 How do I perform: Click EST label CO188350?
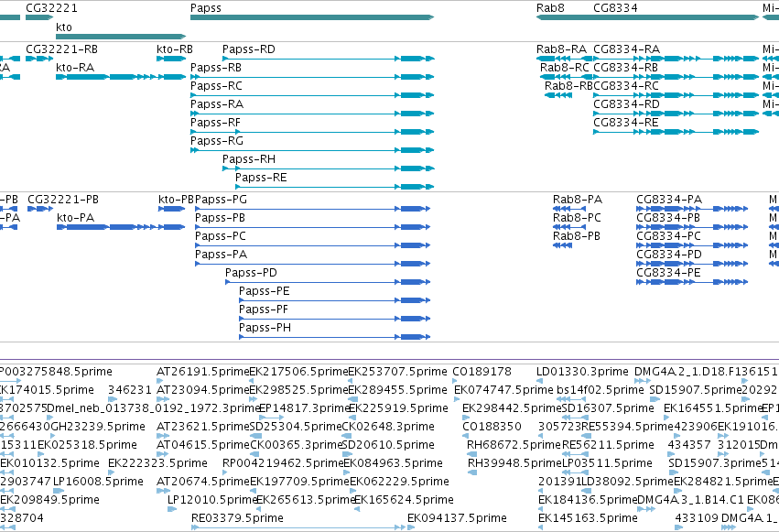[x=492, y=427]
